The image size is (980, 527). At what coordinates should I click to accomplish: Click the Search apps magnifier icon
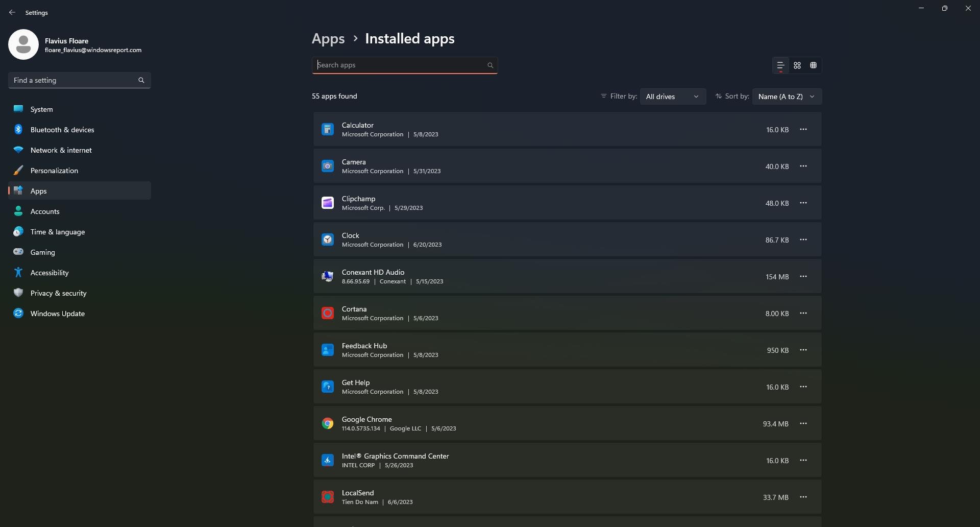tap(490, 65)
